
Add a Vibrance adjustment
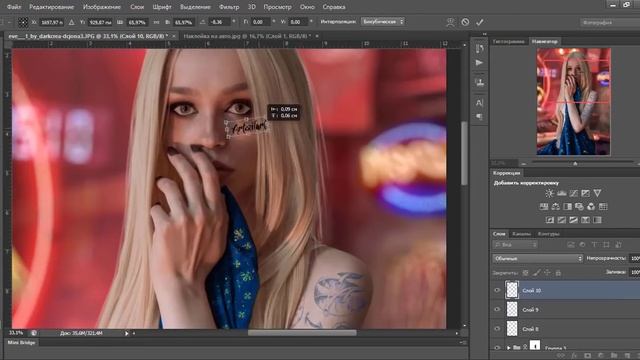pos(597,193)
